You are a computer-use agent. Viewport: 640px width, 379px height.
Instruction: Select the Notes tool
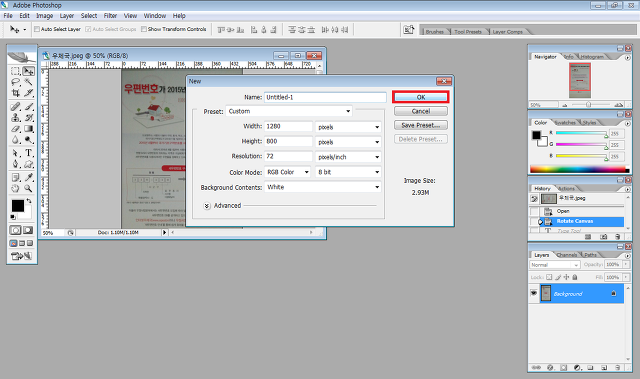point(16,177)
